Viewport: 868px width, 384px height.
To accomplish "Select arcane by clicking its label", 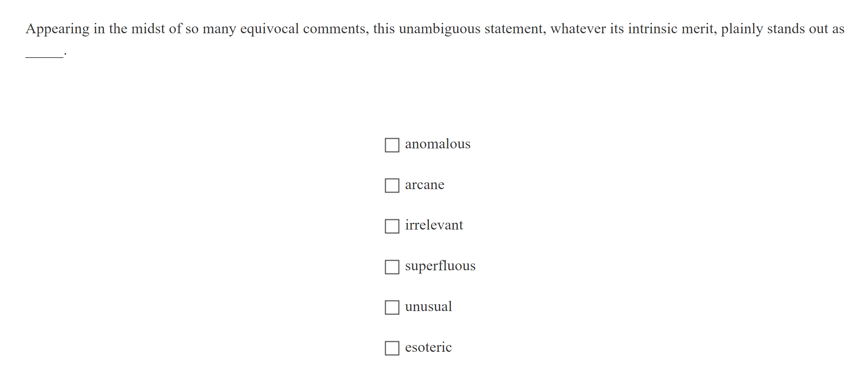I will coord(425,185).
